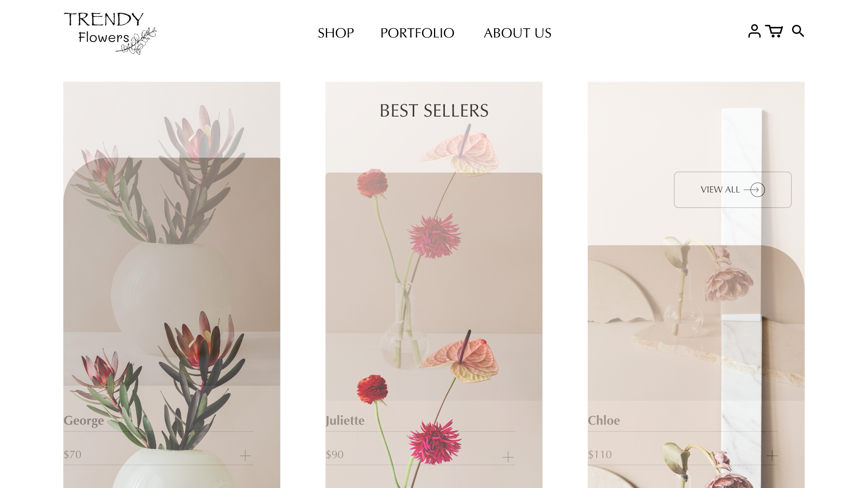Click the circled arrow in View All

click(x=757, y=190)
